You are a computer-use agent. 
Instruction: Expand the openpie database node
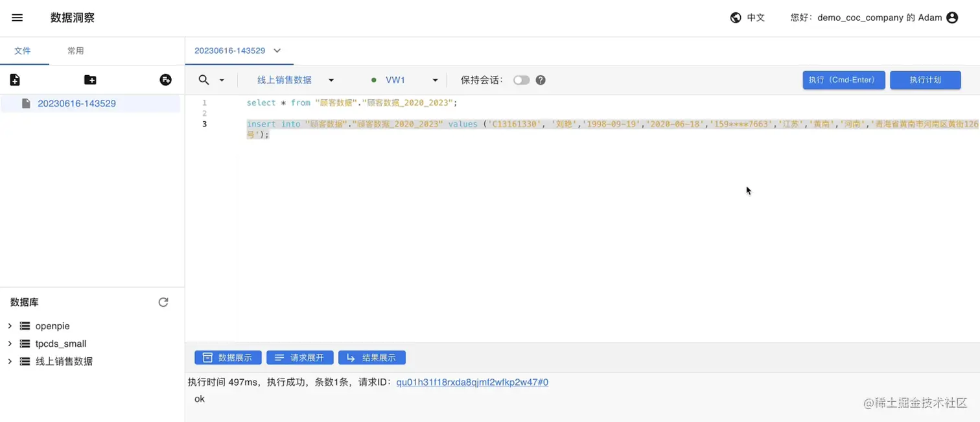[x=10, y=326]
